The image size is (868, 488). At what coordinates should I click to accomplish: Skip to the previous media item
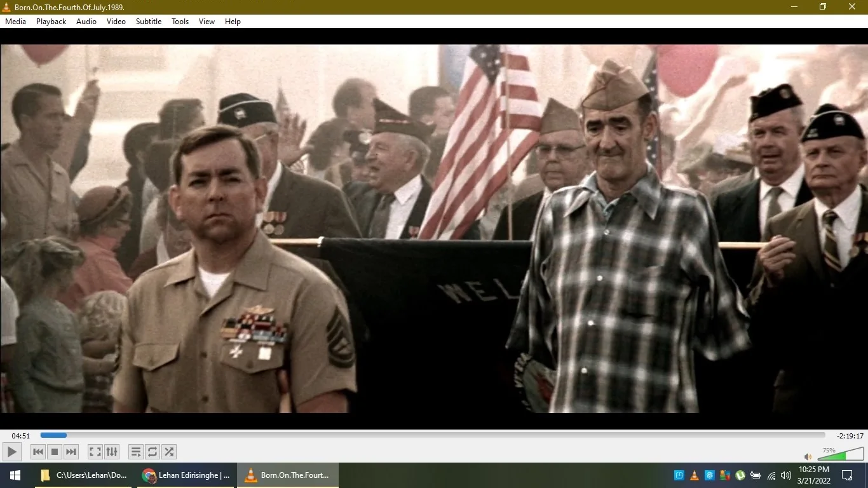(x=38, y=452)
